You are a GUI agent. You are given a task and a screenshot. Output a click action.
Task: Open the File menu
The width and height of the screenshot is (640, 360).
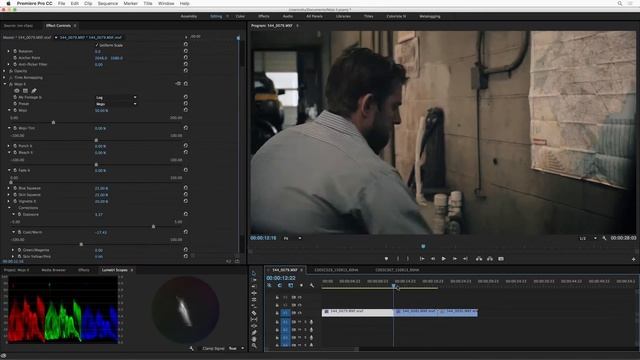point(61,3)
